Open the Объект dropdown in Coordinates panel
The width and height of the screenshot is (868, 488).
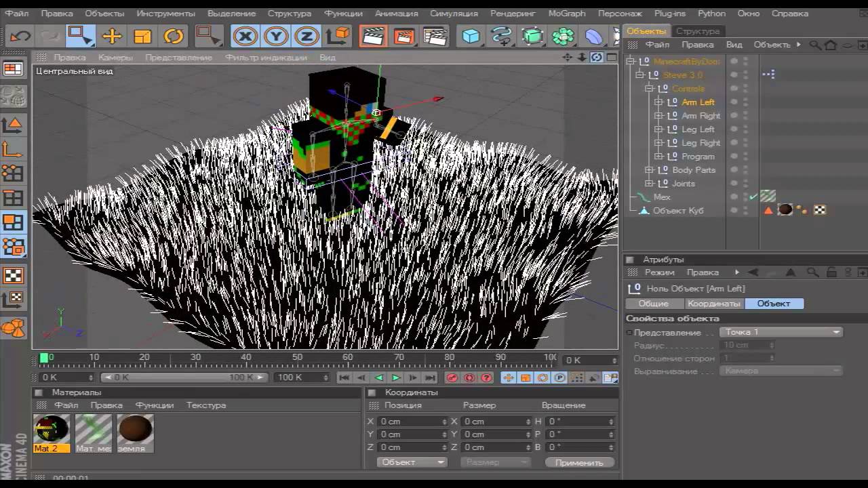pyautogui.click(x=412, y=462)
